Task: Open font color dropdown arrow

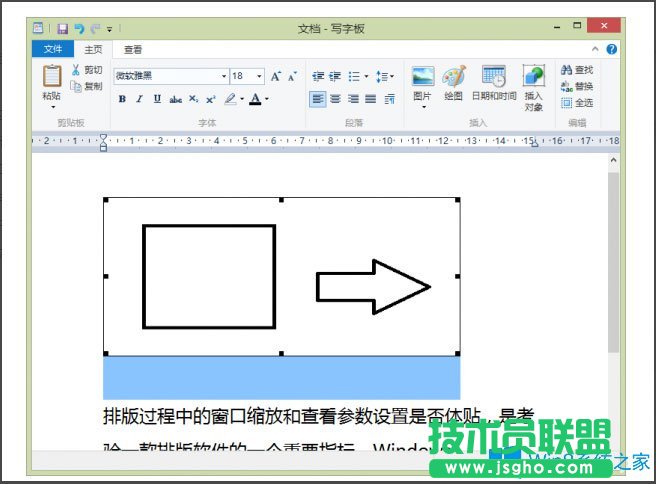Action: click(x=266, y=99)
